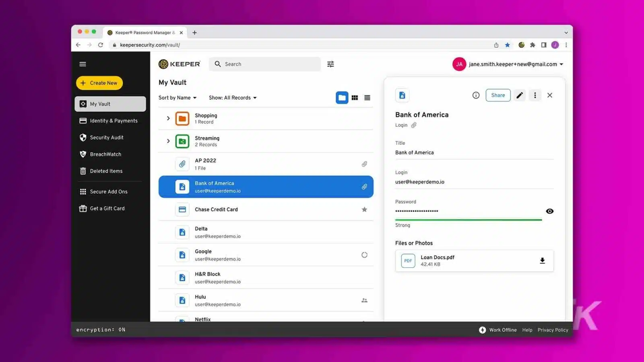This screenshot has width=644, height=362.
Task: Click the Title field value Bank of America
Action: point(415,152)
